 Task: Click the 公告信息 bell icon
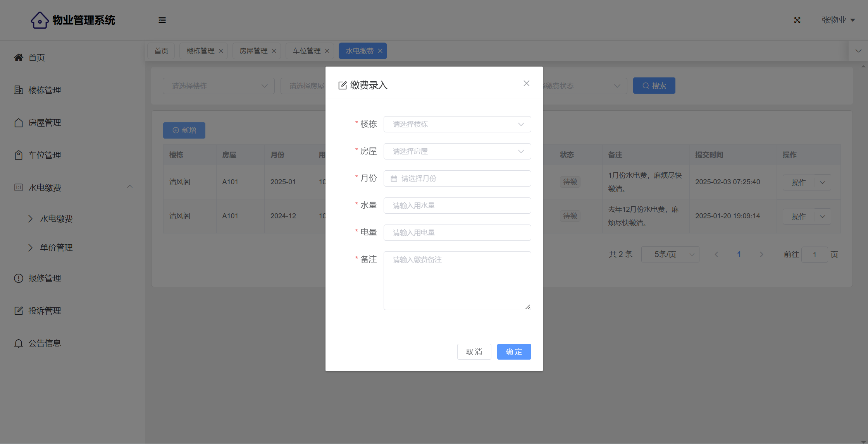click(19, 343)
